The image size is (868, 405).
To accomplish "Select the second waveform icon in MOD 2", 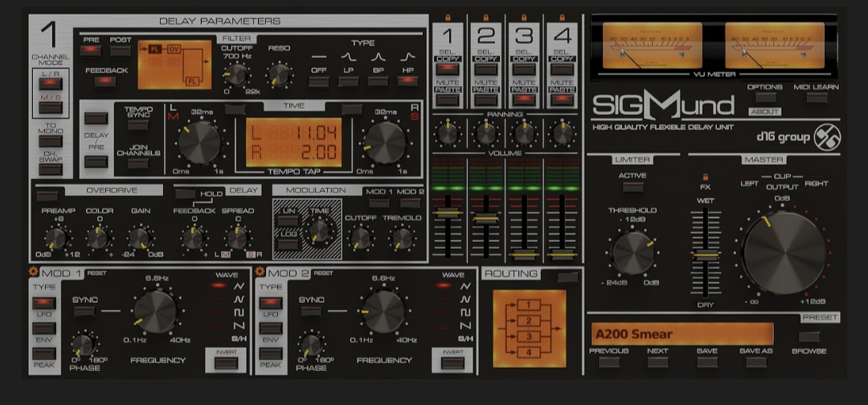I will [x=465, y=299].
